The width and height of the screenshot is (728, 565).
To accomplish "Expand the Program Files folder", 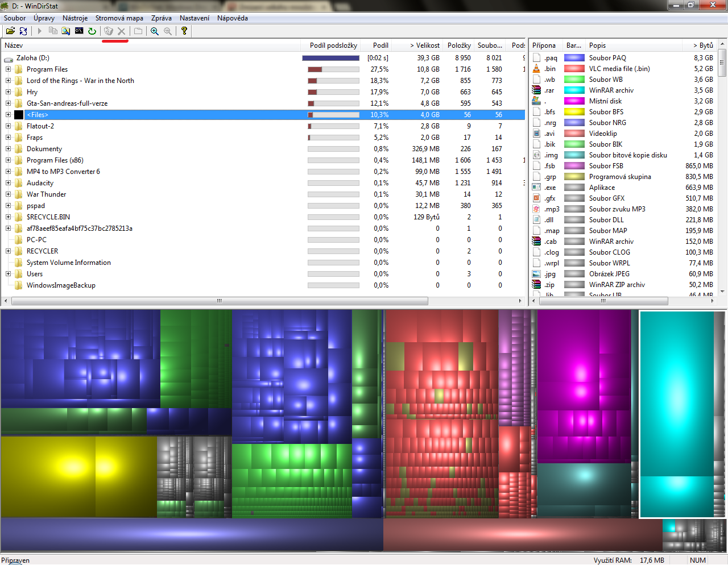I will (x=8, y=69).
